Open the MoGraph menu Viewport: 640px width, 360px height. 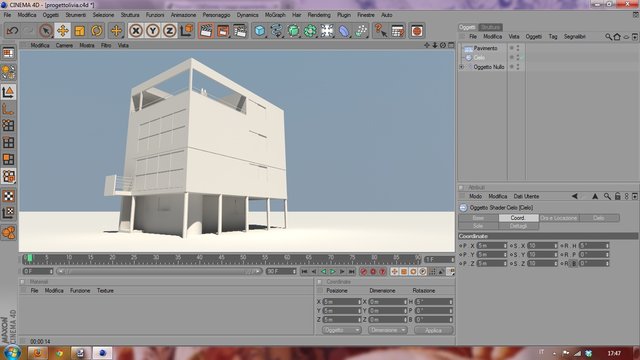pos(275,15)
